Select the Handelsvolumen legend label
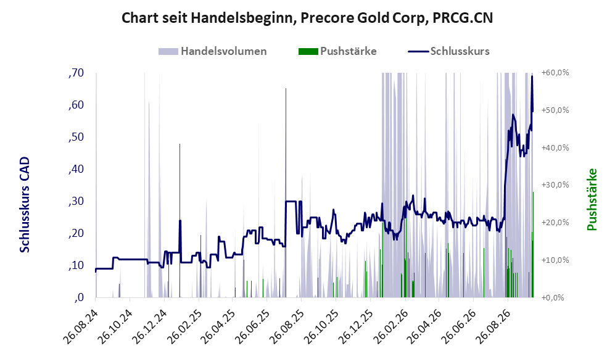 (x=223, y=51)
